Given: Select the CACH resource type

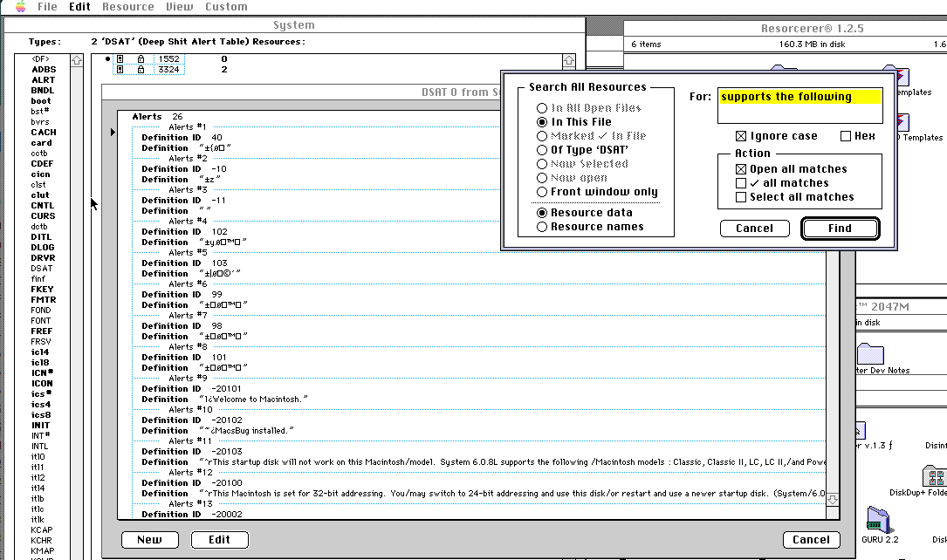Looking at the screenshot, I should (44, 133).
